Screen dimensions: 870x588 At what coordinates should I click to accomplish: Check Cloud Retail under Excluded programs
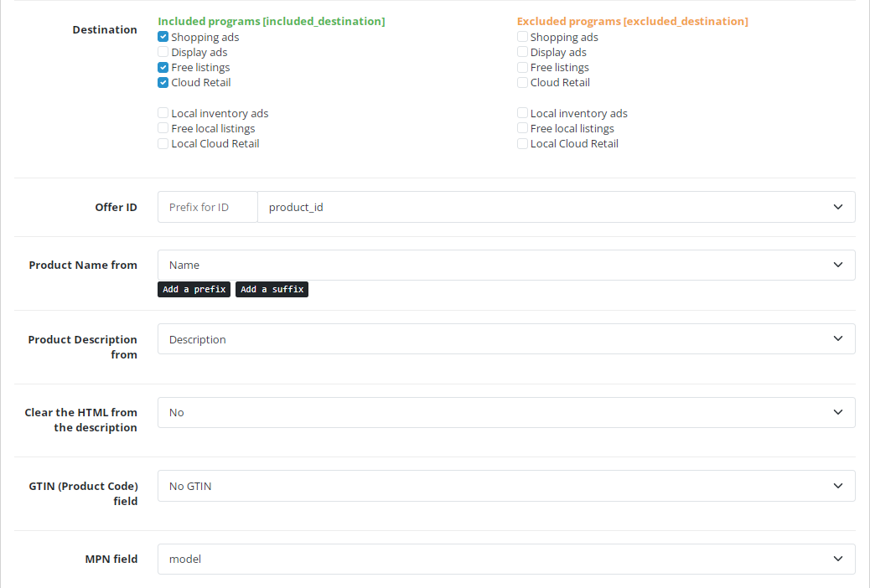(522, 82)
